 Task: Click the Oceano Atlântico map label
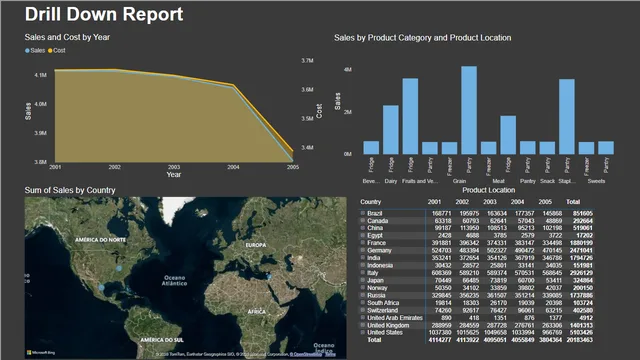point(175,280)
